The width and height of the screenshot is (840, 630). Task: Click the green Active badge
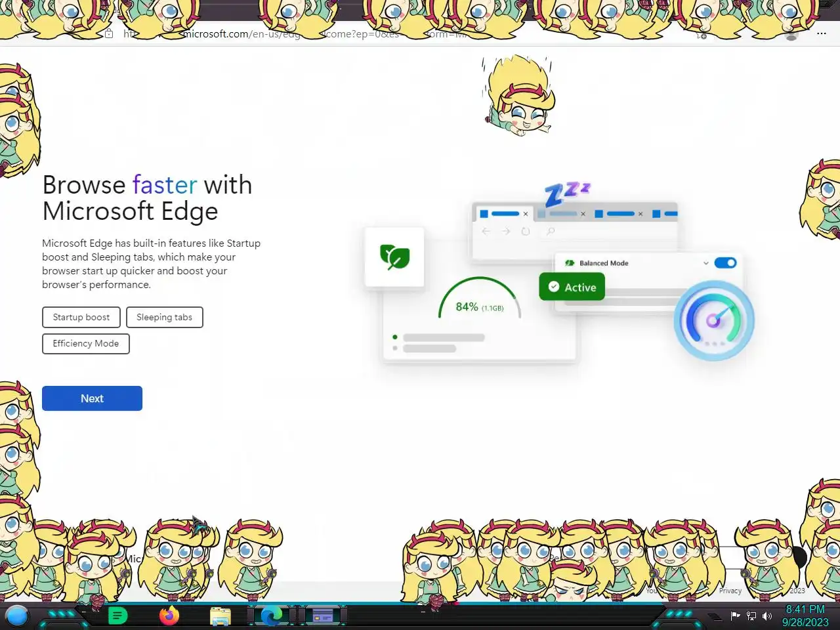coord(572,287)
